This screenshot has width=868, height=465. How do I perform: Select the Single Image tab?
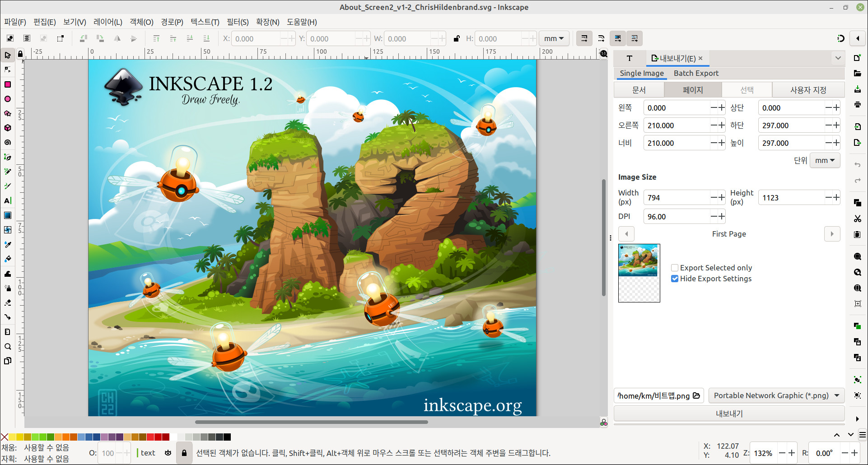641,73
